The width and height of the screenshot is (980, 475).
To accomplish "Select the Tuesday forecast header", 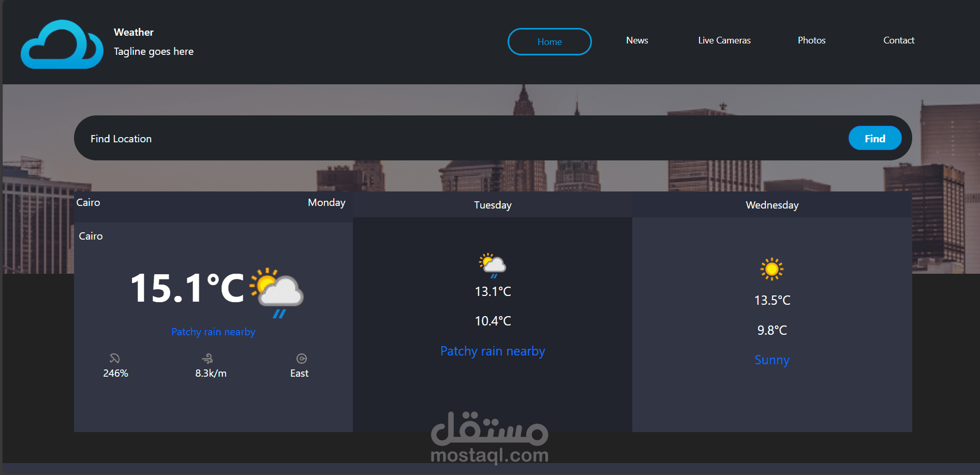I will tap(492, 205).
